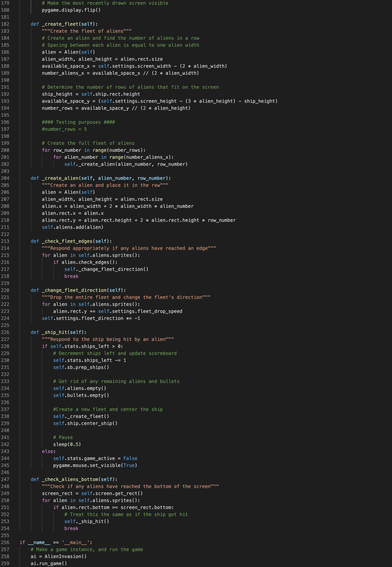
Task: Click 'self.aliens.empty()' line
Action: pyautogui.click(x=80, y=389)
